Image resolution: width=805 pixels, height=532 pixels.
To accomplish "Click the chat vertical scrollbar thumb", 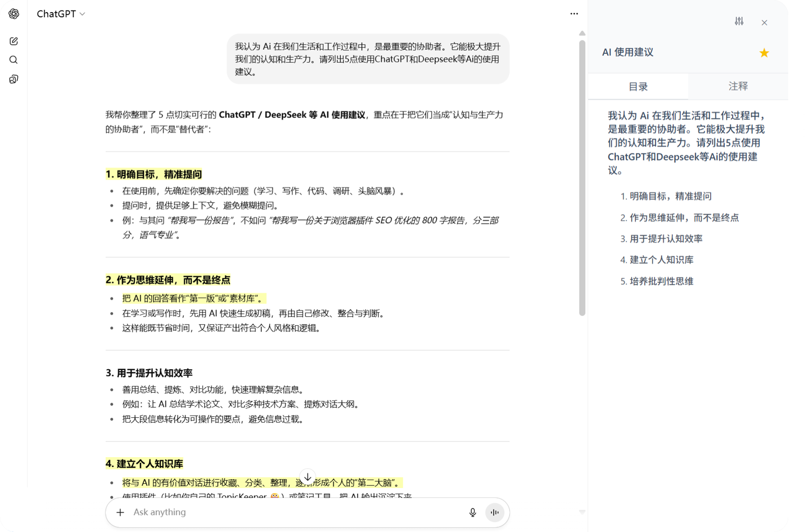I will click(582, 178).
